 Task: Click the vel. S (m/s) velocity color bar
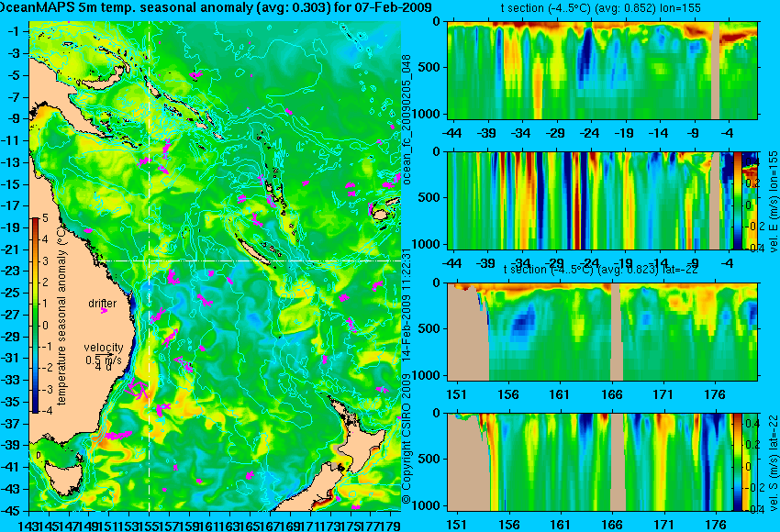(737, 462)
